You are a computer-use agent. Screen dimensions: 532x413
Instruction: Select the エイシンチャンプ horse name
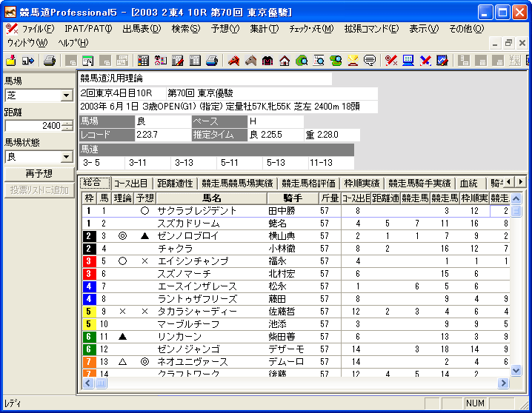[x=193, y=261]
